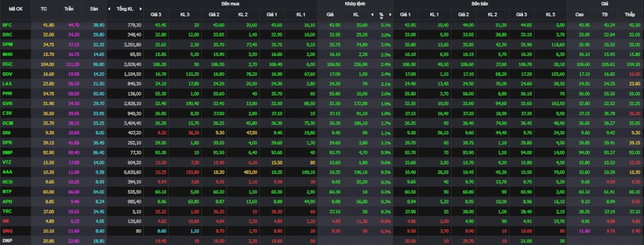Screen dimensions: 644x245
Task: Open the DGC stock ticker
Action: pyautogui.click(x=8, y=64)
